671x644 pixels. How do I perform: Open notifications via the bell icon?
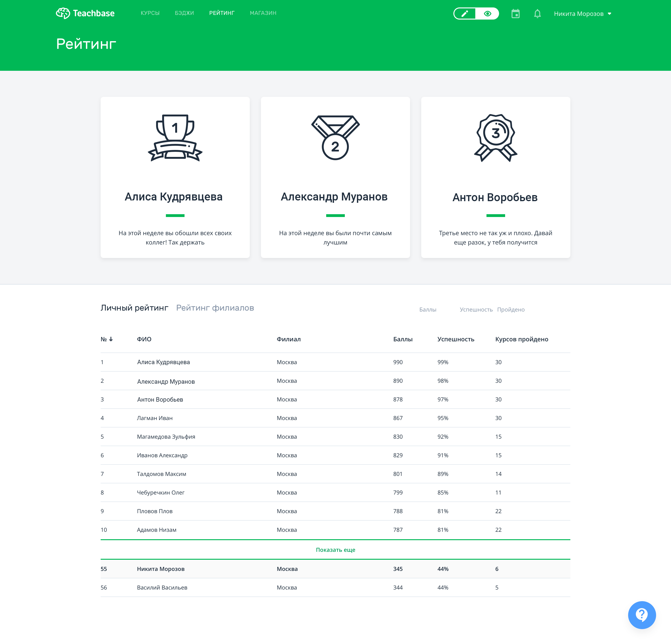[537, 14]
